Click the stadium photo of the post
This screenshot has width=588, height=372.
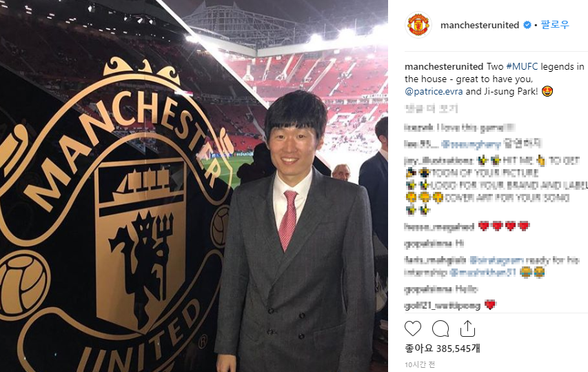194,186
